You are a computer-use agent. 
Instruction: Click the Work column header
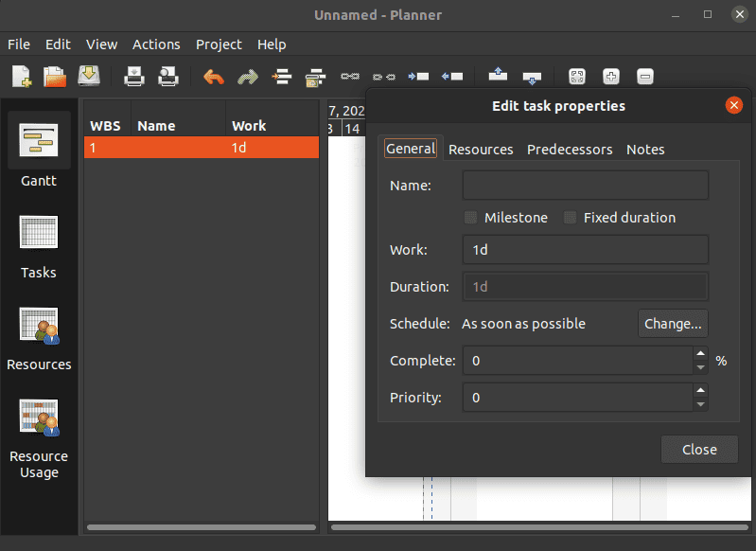[272, 126]
